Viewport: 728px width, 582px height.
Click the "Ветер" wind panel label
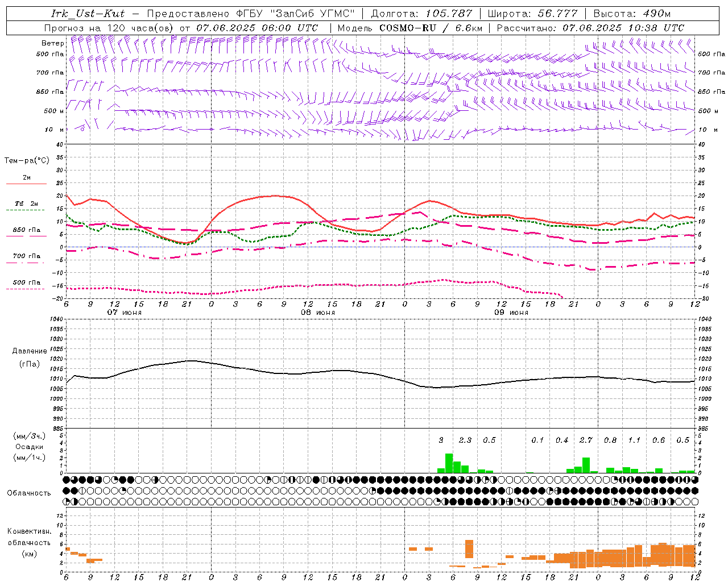coord(52,43)
